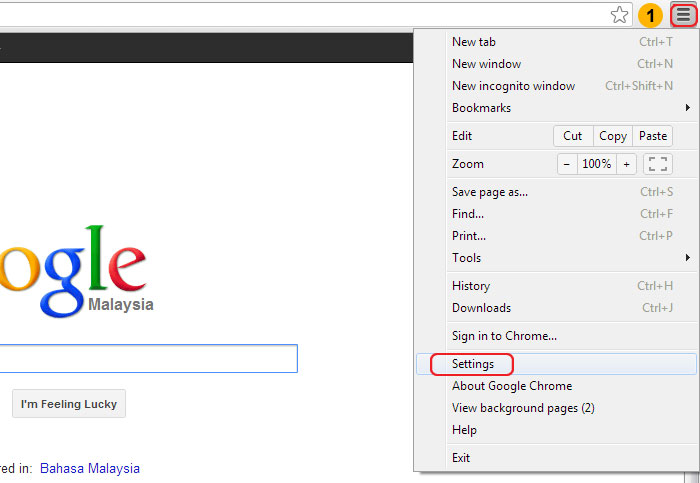The image size is (700, 483).
Task: Select Find... from the menu
Action: tap(556, 214)
